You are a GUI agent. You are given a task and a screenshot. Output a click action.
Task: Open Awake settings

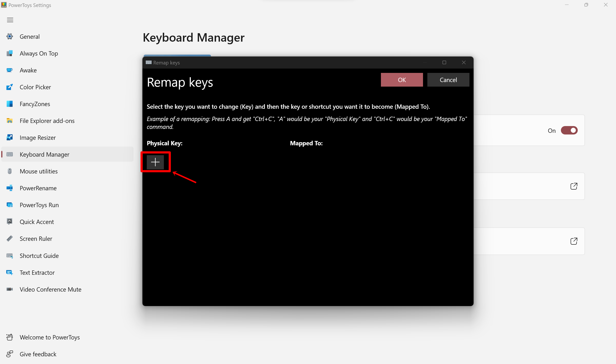[x=28, y=70]
